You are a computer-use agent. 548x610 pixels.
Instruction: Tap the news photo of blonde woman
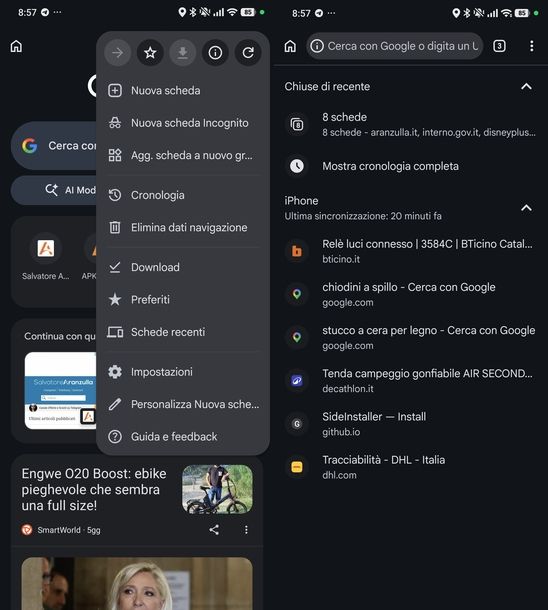[x=137, y=584]
